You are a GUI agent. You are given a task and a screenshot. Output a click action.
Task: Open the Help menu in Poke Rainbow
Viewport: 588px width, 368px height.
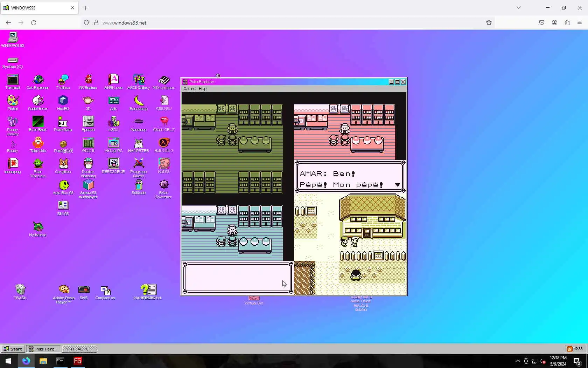pos(203,89)
